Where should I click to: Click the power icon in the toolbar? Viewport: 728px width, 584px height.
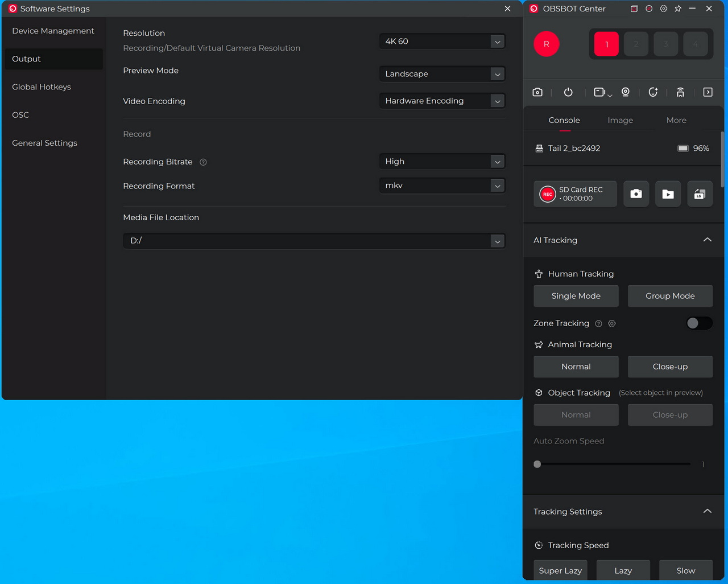coord(568,92)
